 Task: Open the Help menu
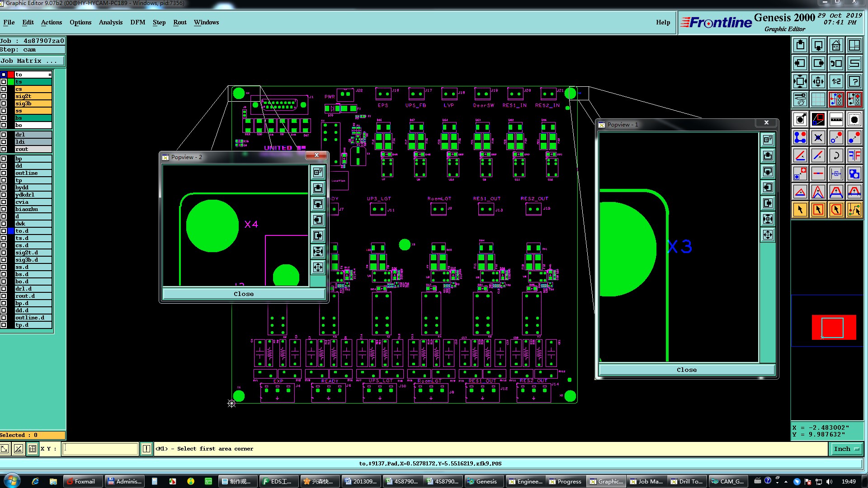663,22
